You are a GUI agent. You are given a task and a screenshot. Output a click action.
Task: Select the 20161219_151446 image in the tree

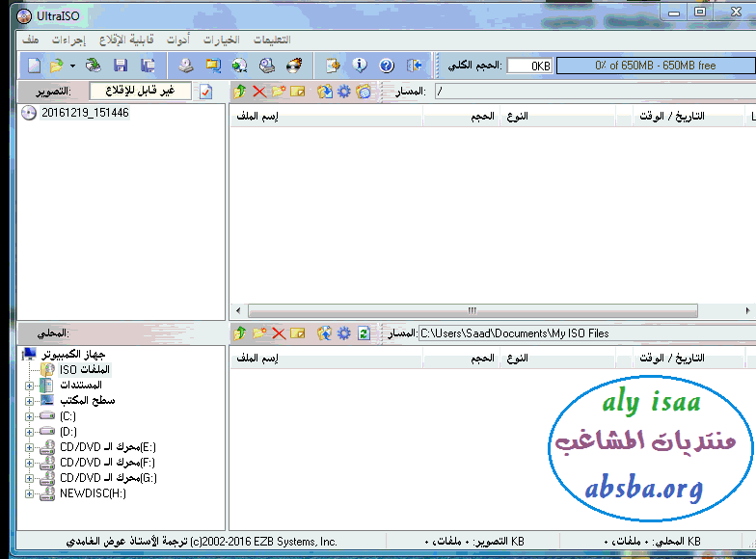click(x=85, y=113)
